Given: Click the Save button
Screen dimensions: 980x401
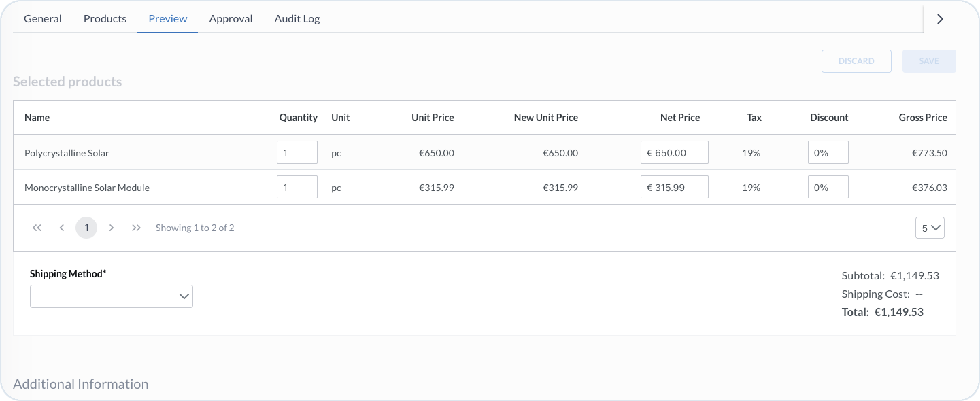Looking at the screenshot, I should 929,61.
